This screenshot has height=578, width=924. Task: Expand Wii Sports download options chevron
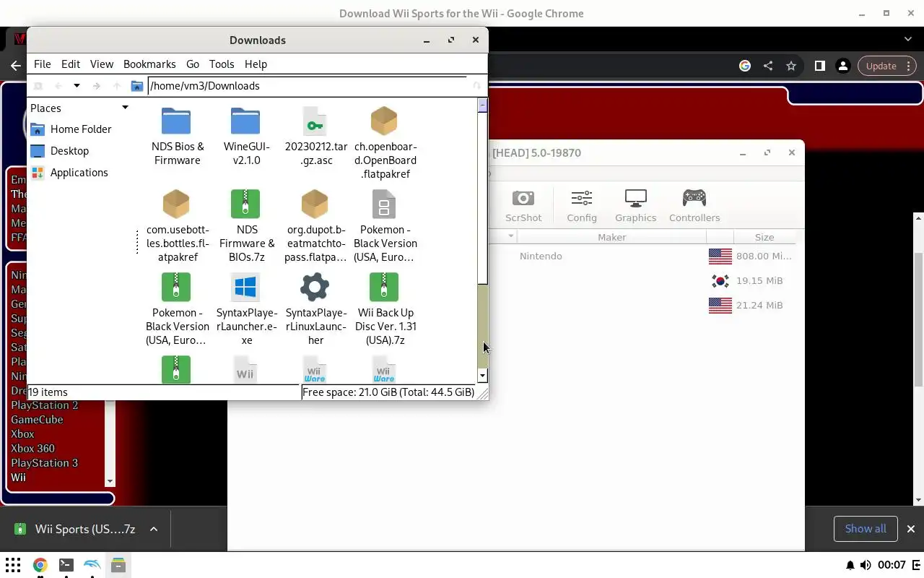point(154,529)
